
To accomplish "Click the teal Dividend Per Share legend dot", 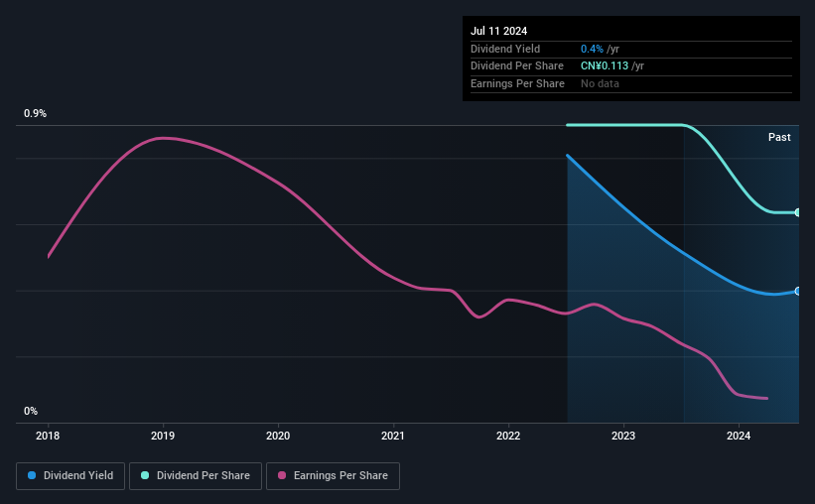I will 145,475.
